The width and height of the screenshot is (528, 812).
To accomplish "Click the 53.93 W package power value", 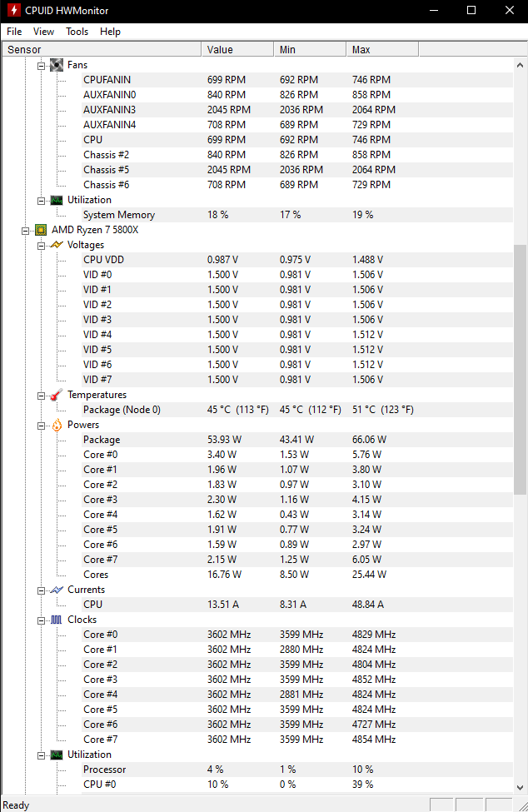I will pyautogui.click(x=224, y=441).
